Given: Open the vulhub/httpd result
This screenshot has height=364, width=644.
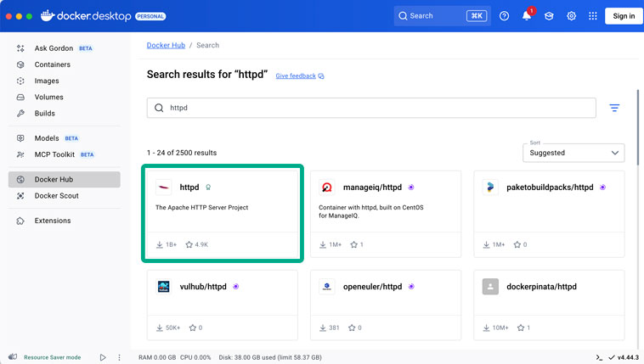Looking at the screenshot, I should pyautogui.click(x=223, y=305).
